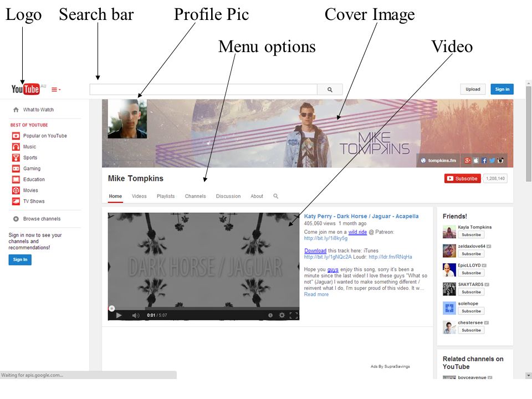The height and width of the screenshot is (399, 532).
Task: Click the Apple iTunes icon on cover
Action: [476, 161]
